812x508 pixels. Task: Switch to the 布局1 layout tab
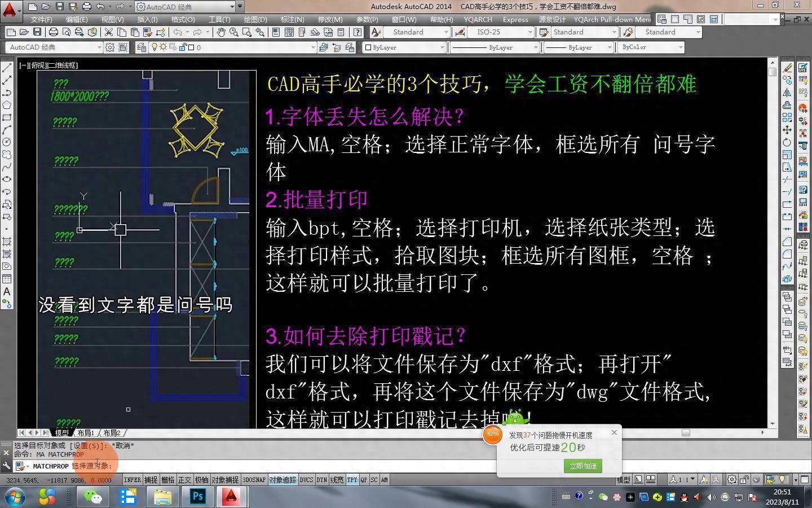pos(85,433)
